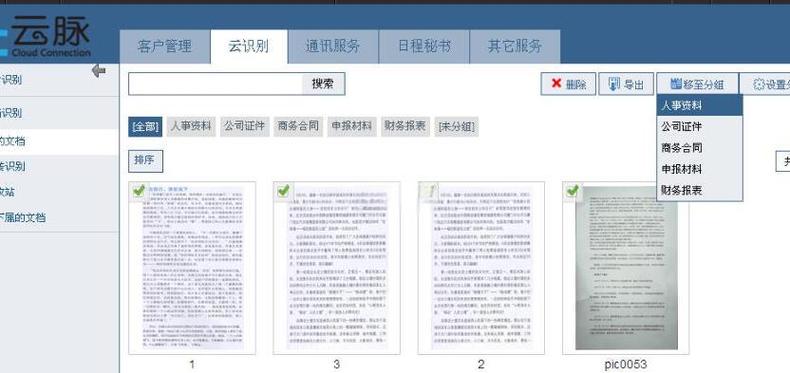Click the 排序 sort button
The height and width of the screenshot is (373, 790).
click(145, 161)
